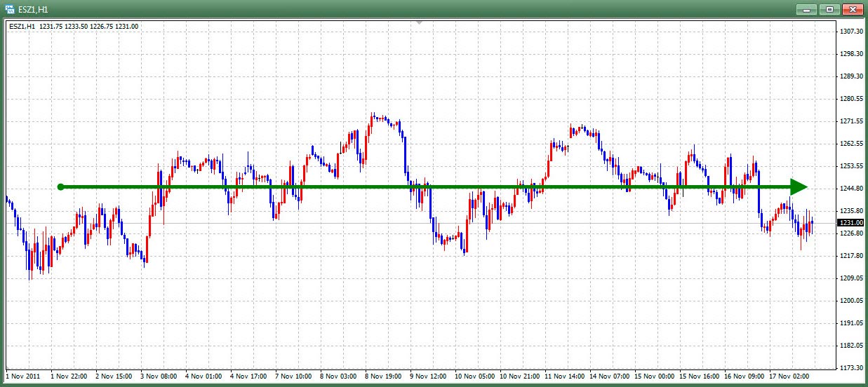
Task: Restore down the chart window
Action: pyautogui.click(x=829, y=9)
